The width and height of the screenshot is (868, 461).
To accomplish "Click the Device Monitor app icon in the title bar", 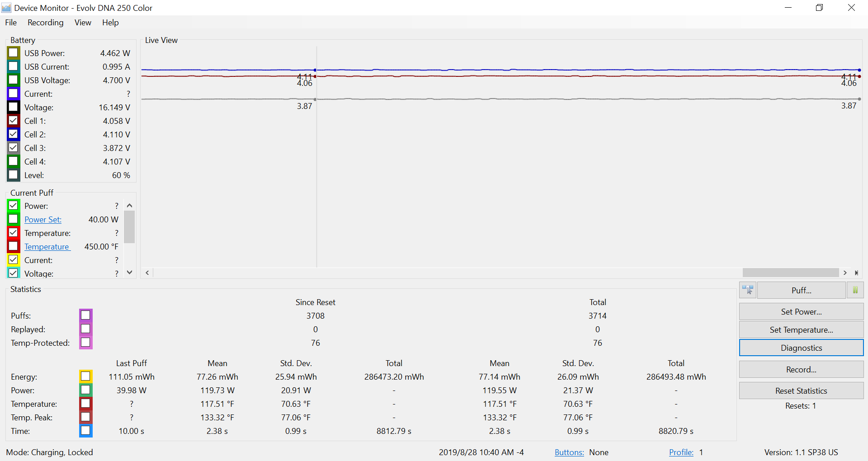I will [7, 8].
